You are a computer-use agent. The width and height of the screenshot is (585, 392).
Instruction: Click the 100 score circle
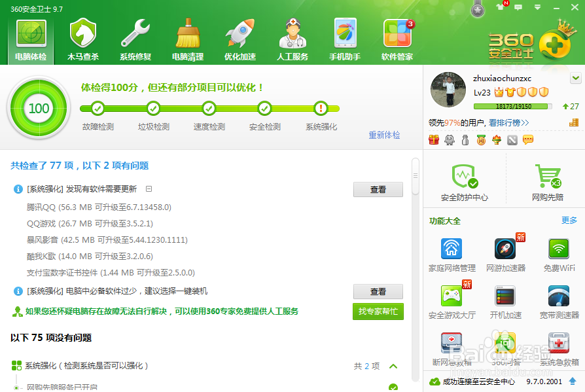coord(39,108)
